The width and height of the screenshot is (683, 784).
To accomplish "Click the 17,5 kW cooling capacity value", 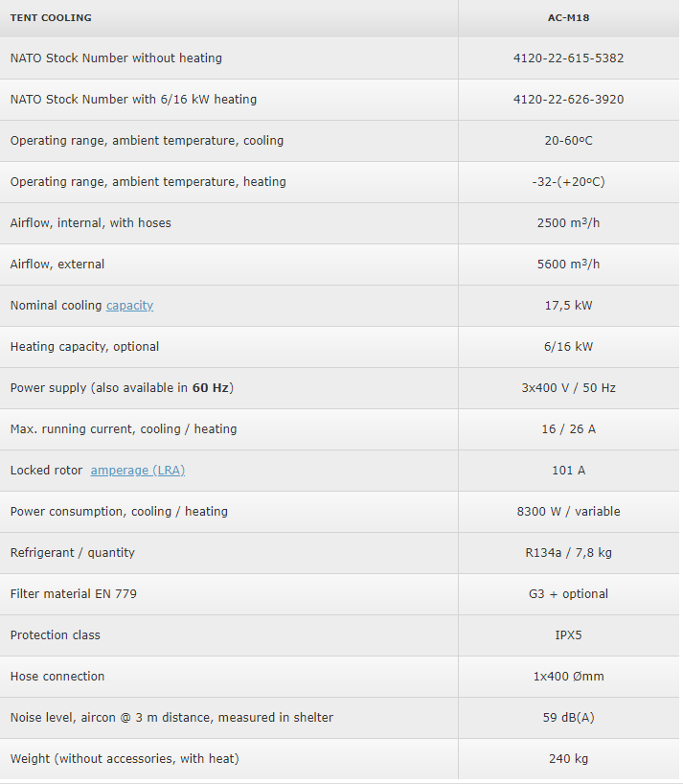I will pyautogui.click(x=568, y=306).
